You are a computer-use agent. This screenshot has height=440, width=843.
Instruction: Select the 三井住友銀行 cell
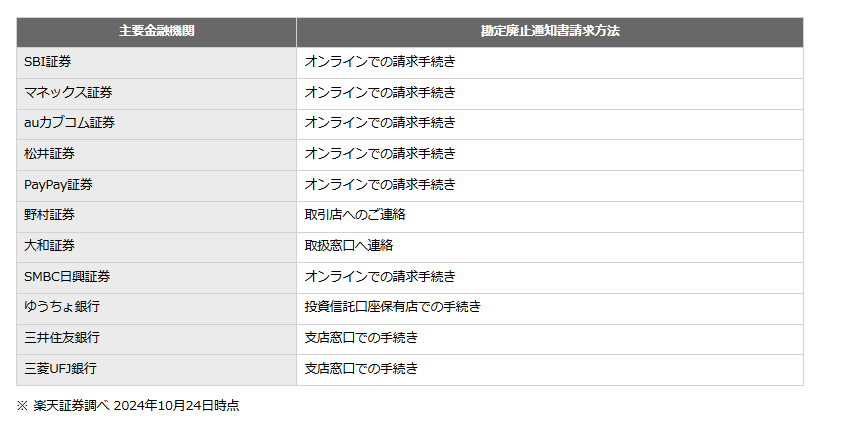156,339
